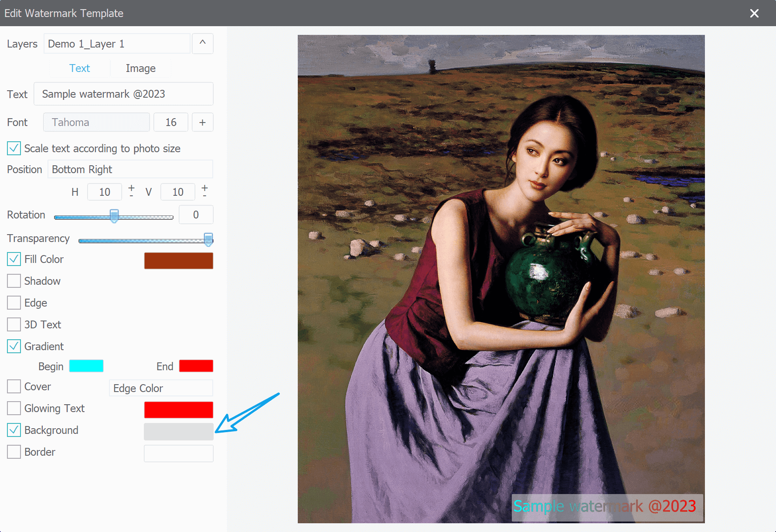
Task: Open the Position dropdown showing Bottom Right
Action: (130, 169)
